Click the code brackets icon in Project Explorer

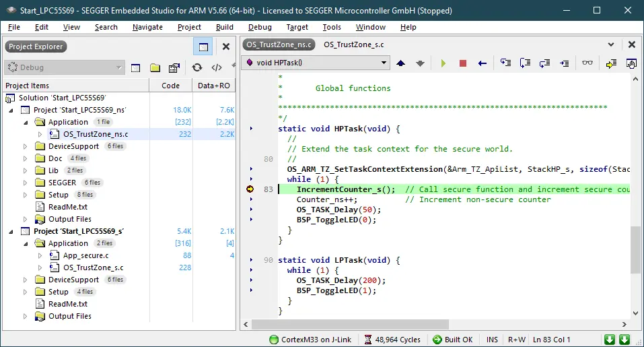click(217, 68)
